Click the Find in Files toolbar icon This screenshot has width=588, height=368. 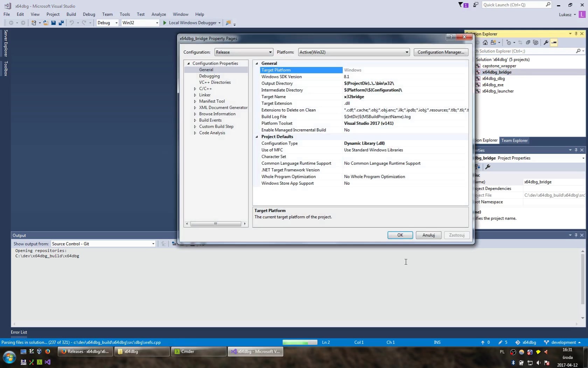[228, 23]
